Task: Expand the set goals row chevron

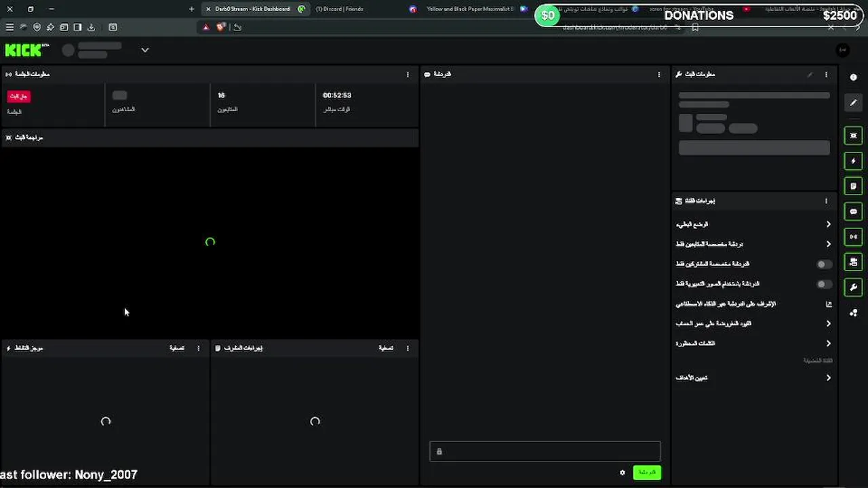Action: [828, 378]
